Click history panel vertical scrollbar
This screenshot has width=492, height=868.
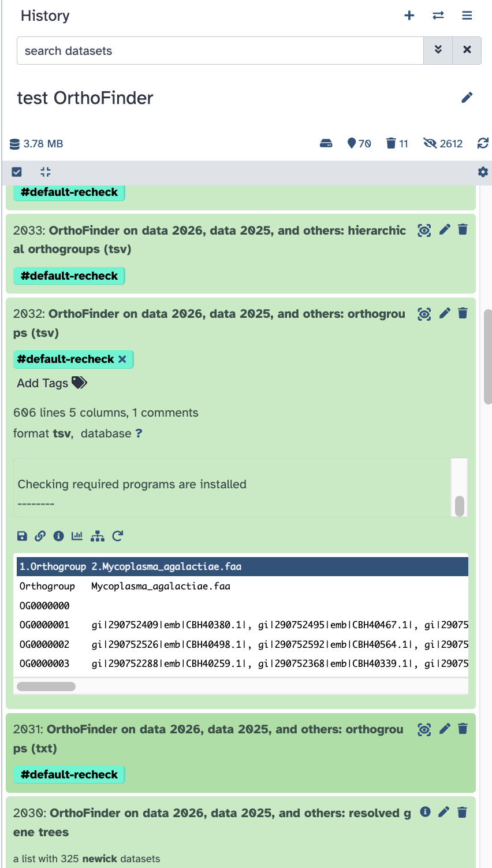[487, 357]
